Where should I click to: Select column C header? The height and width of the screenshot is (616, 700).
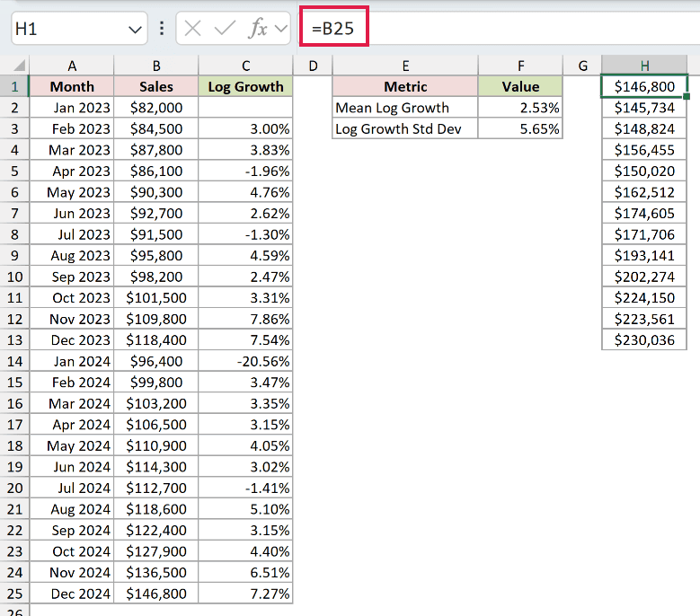click(245, 66)
